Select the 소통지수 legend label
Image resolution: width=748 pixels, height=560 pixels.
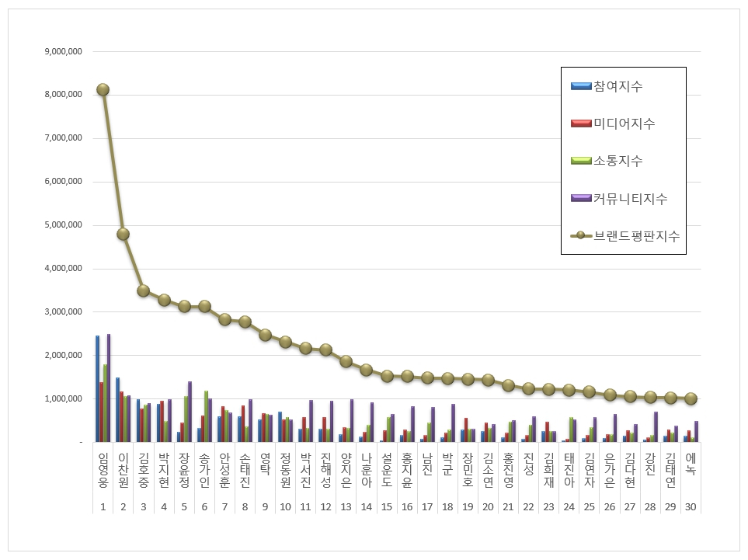pos(618,161)
